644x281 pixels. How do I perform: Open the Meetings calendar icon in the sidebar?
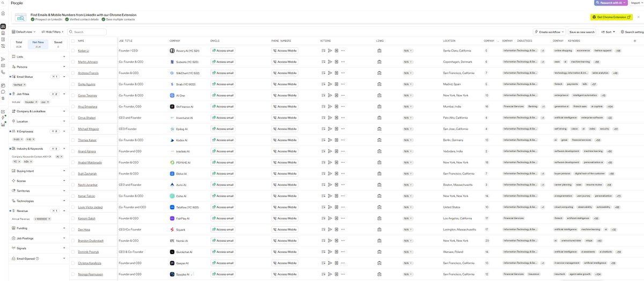pyautogui.click(x=3, y=85)
